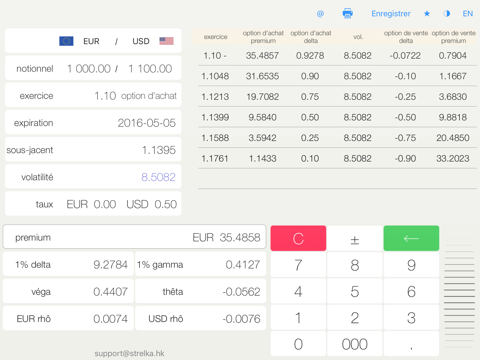480x360 pixels.
Task: Tap put delta -0.0722
Action: 405,56
